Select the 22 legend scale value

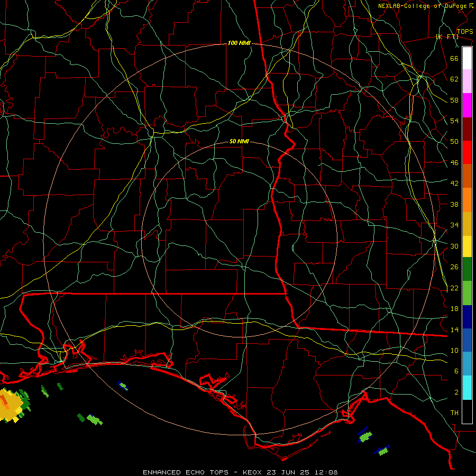pos(454,288)
